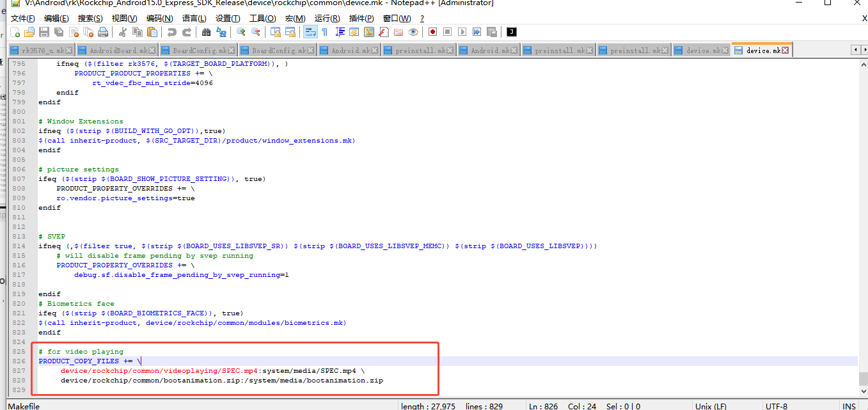
Task: Click the Close All toolbar icon
Action: (x=88, y=32)
